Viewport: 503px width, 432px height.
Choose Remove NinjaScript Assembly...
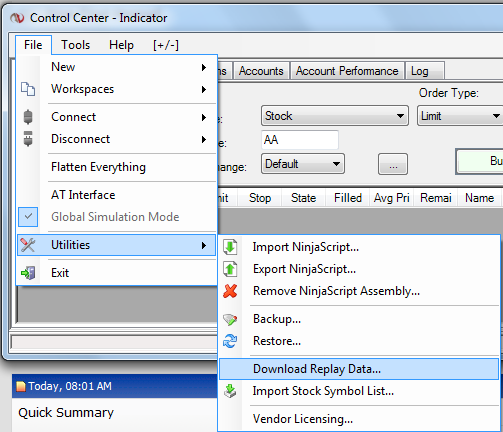pos(359,291)
